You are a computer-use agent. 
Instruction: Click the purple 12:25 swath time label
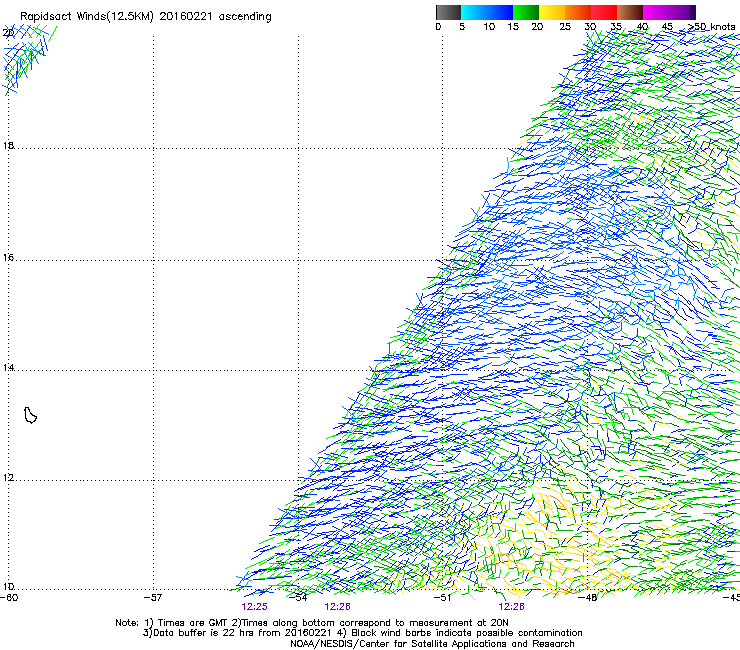pyautogui.click(x=254, y=607)
